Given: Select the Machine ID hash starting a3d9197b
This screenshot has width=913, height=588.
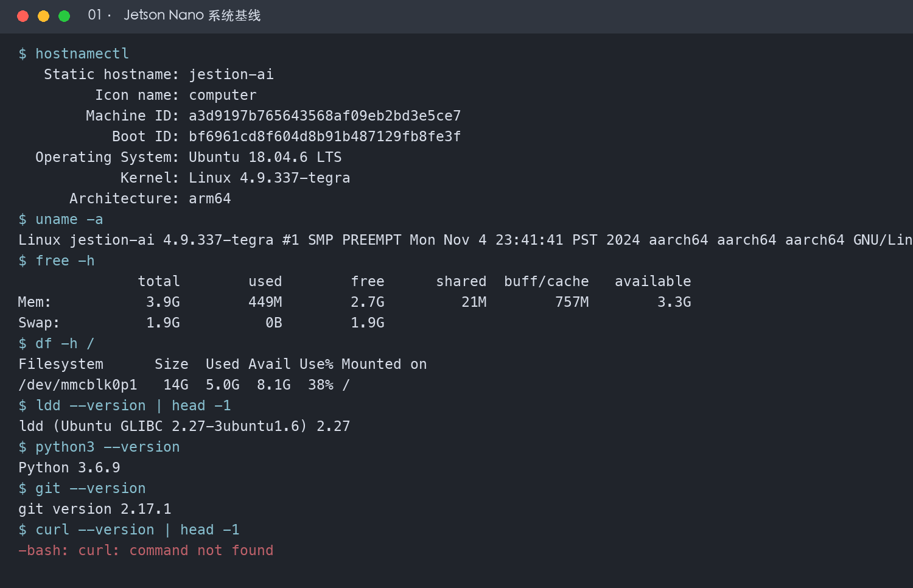Looking at the screenshot, I should point(325,116).
